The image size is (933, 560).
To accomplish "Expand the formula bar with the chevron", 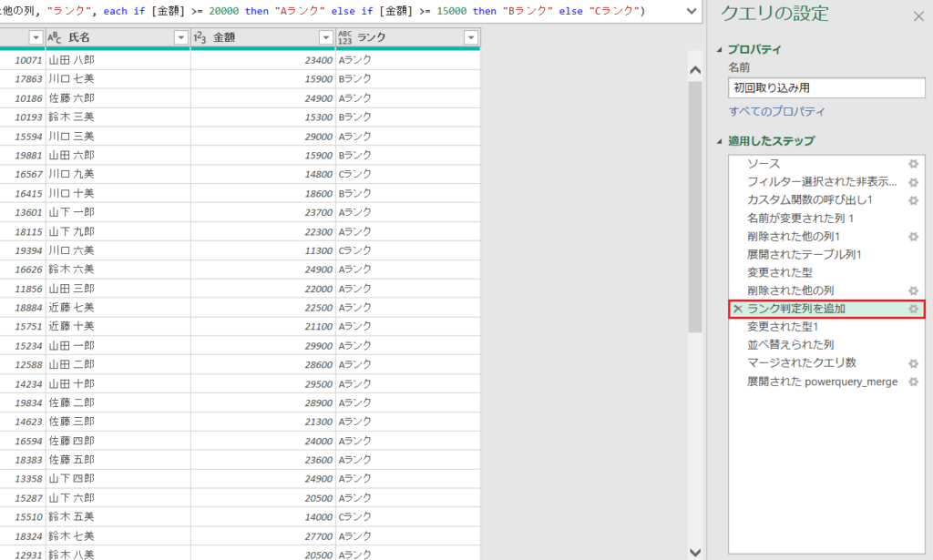I will tap(690, 12).
